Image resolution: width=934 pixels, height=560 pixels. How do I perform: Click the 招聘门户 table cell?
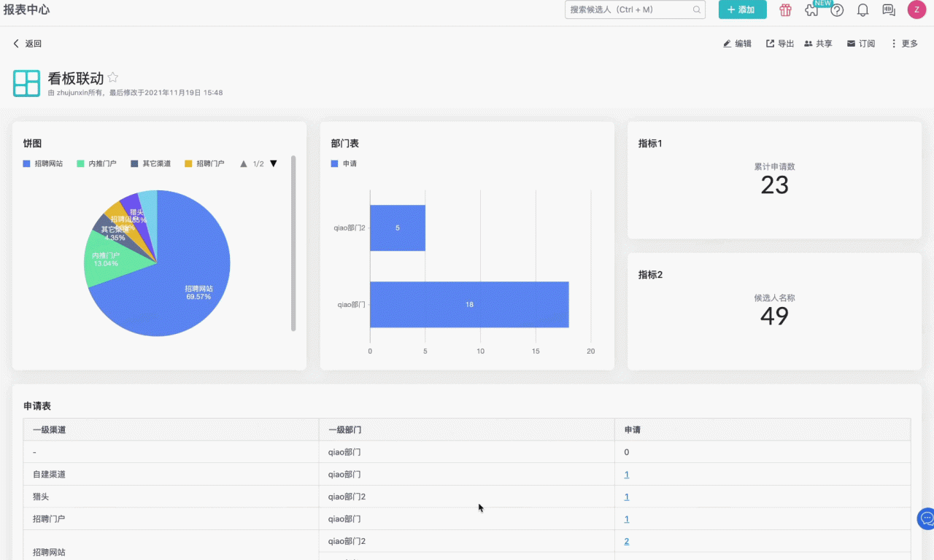click(171, 519)
